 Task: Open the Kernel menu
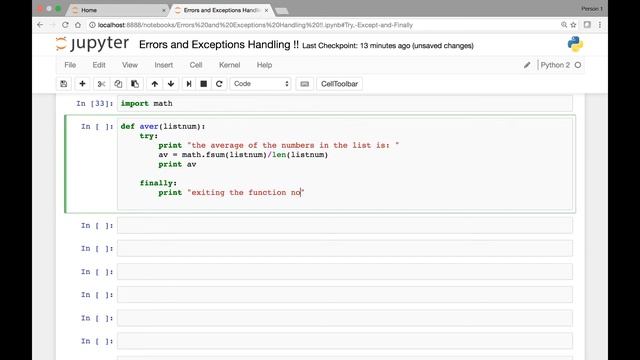[x=229, y=65]
